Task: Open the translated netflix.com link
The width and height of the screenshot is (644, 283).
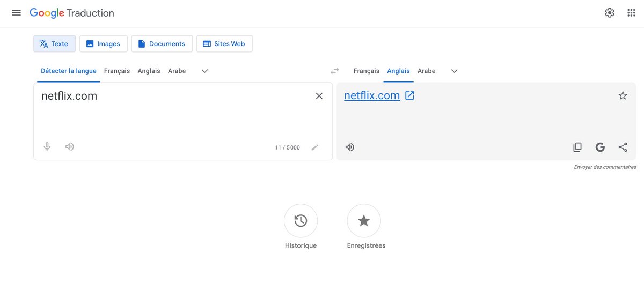Action: (372, 95)
